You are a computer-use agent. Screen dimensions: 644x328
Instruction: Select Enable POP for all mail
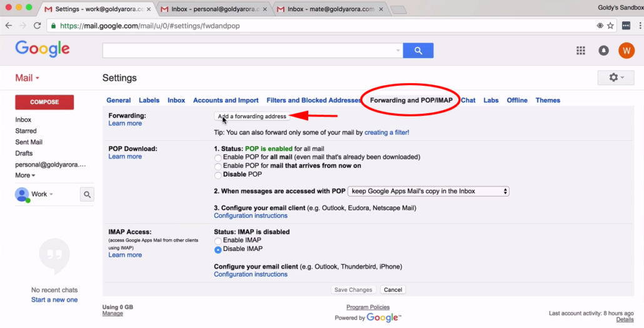[x=218, y=157]
